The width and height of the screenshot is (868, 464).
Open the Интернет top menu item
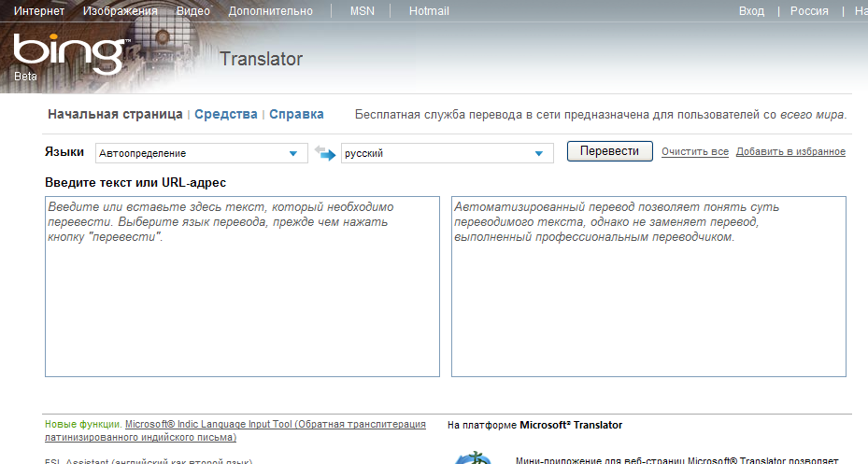tap(38, 11)
